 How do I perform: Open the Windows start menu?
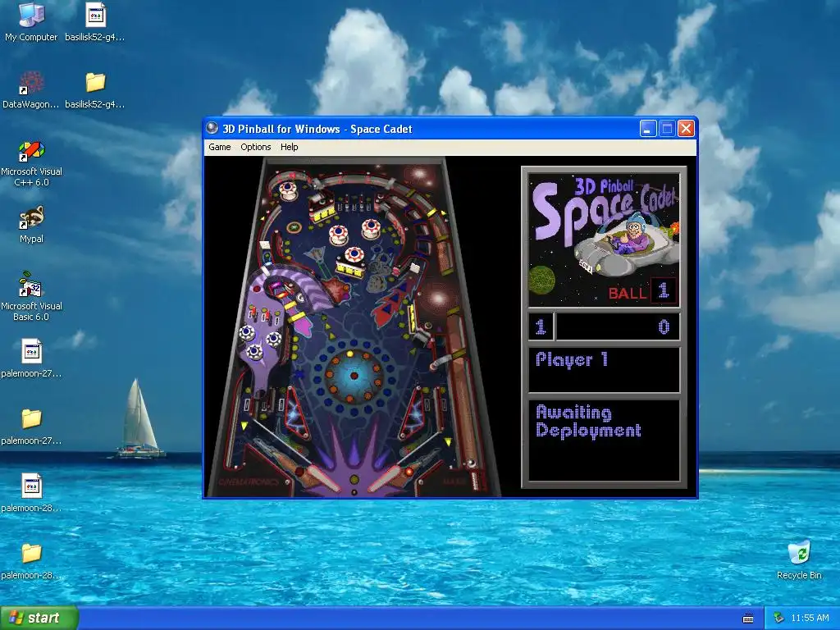(x=39, y=618)
